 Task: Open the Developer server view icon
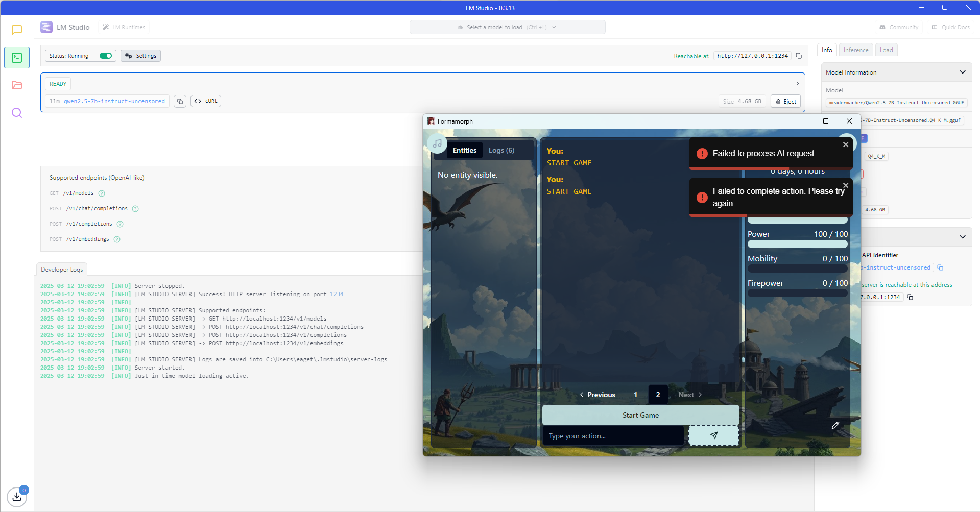[x=17, y=58]
